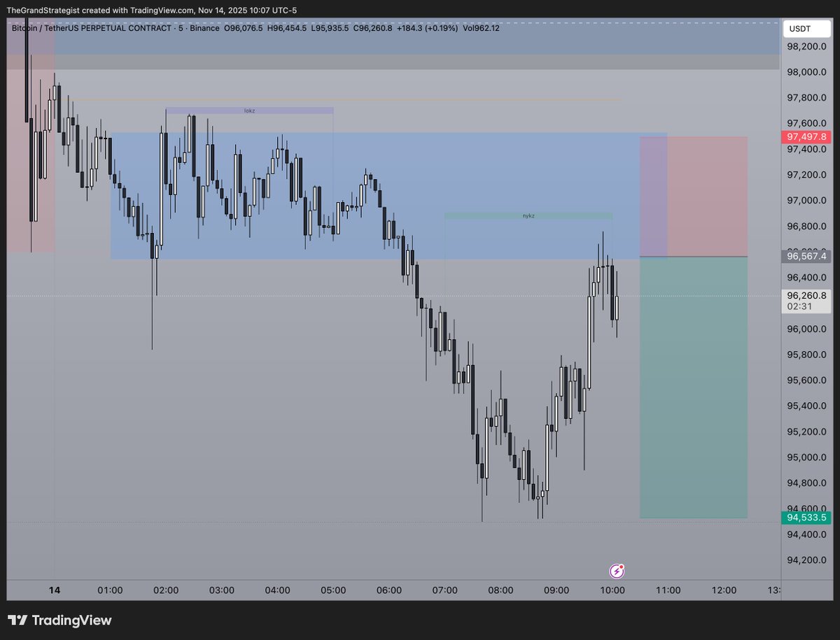Click the 96,260.8 current price label
Image resolution: width=840 pixels, height=640 pixels.
pyautogui.click(x=807, y=295)
